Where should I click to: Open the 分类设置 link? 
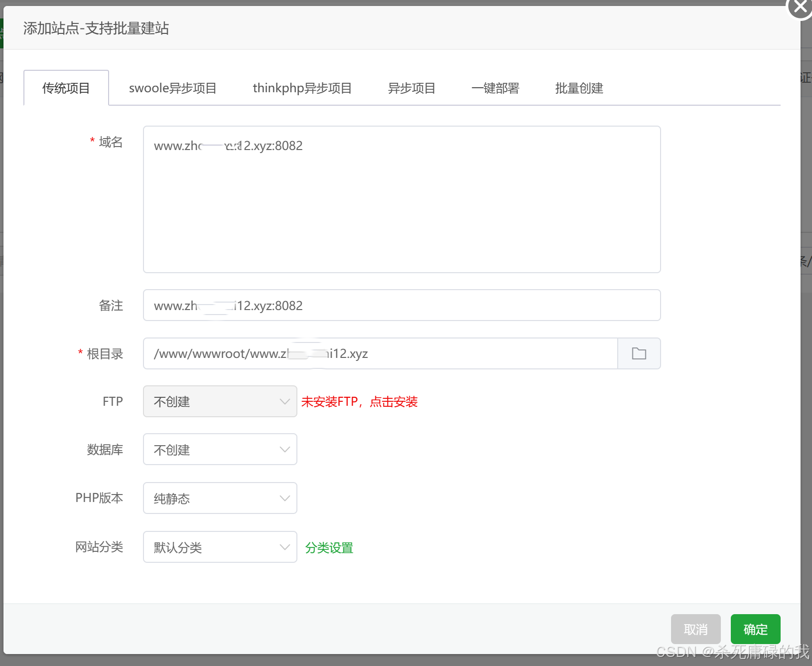329,548
